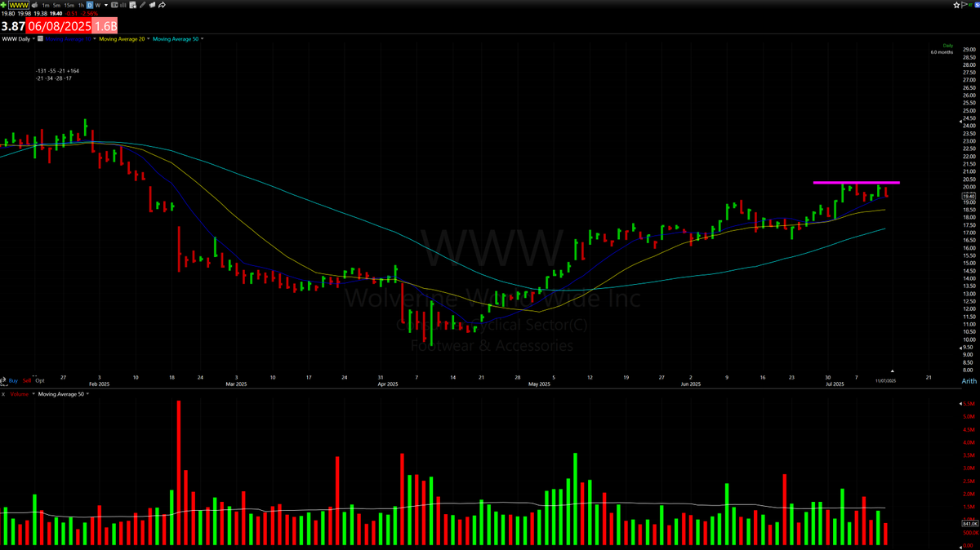This screenshot has height=550, width=980.
Task: Edit the WWW ticker symbol box
Action: 19,5
